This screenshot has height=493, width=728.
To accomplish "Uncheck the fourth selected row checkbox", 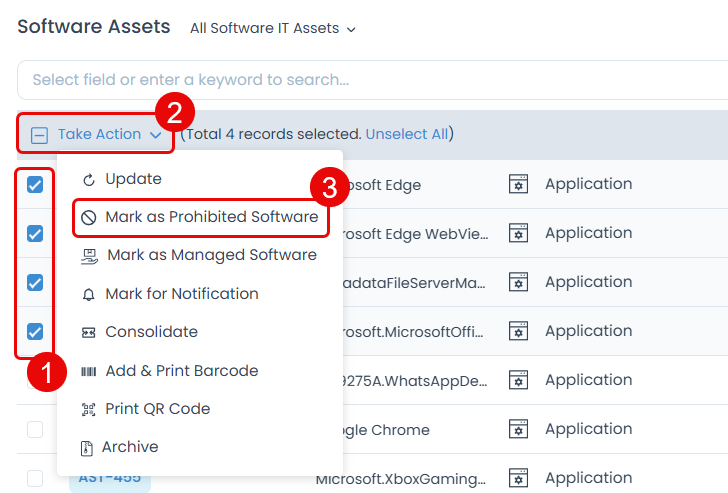I will [x=35, y=332].
